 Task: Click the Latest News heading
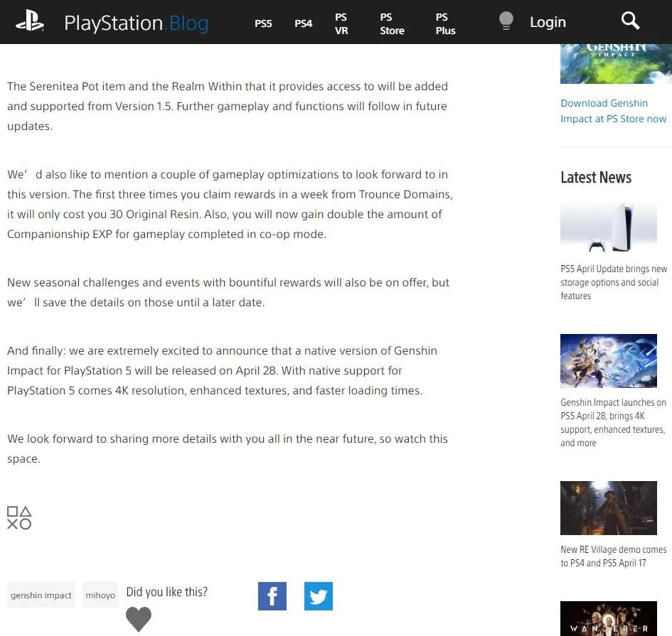pyautogui.click(x=596, y=178)
